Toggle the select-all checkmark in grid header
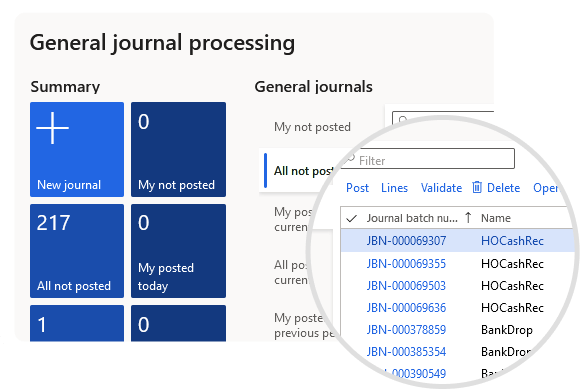Screen dimensions: 580x389 [x=351, y=218]
